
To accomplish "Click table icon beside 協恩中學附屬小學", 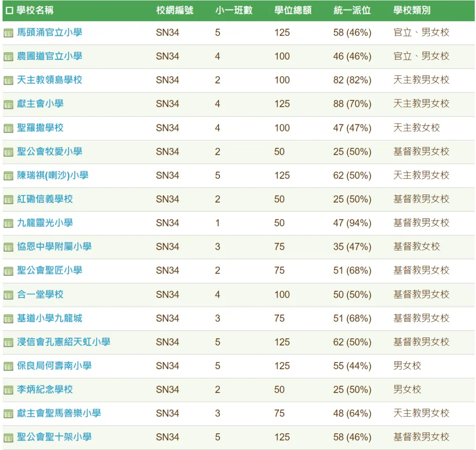I will pos(8,247).
